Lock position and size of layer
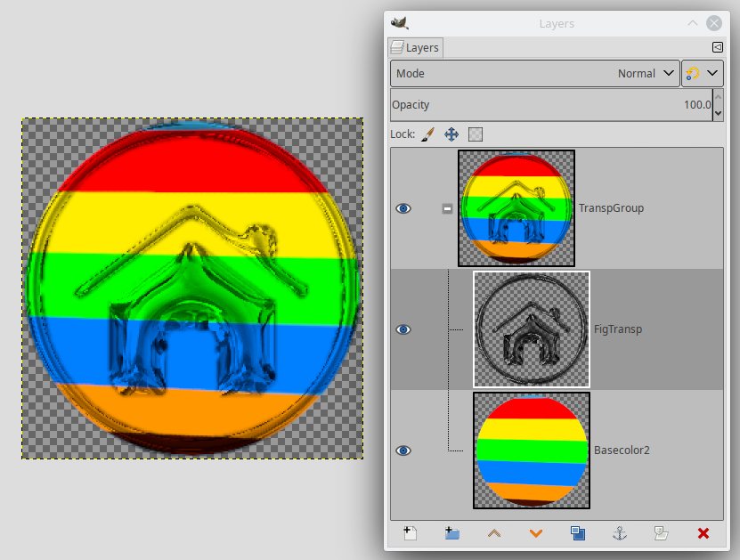 [x=451, y=134]
